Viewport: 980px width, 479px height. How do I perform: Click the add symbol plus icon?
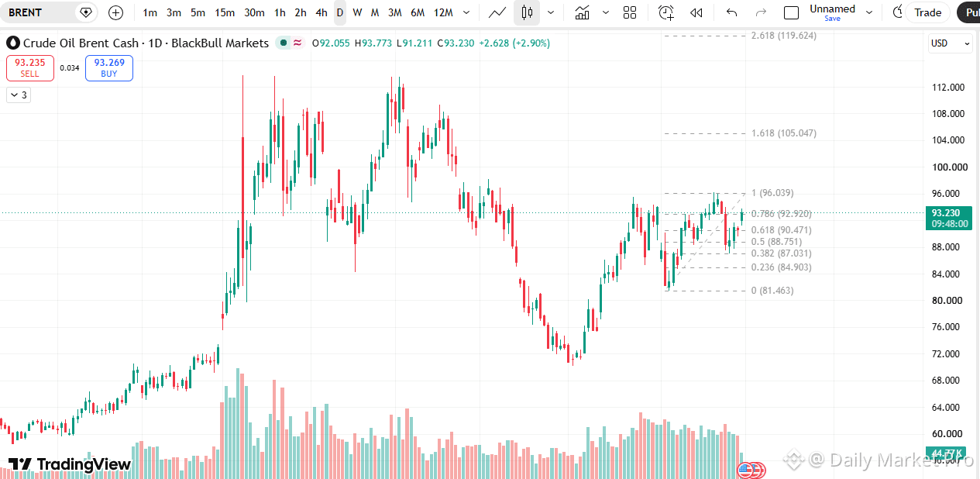115,12
